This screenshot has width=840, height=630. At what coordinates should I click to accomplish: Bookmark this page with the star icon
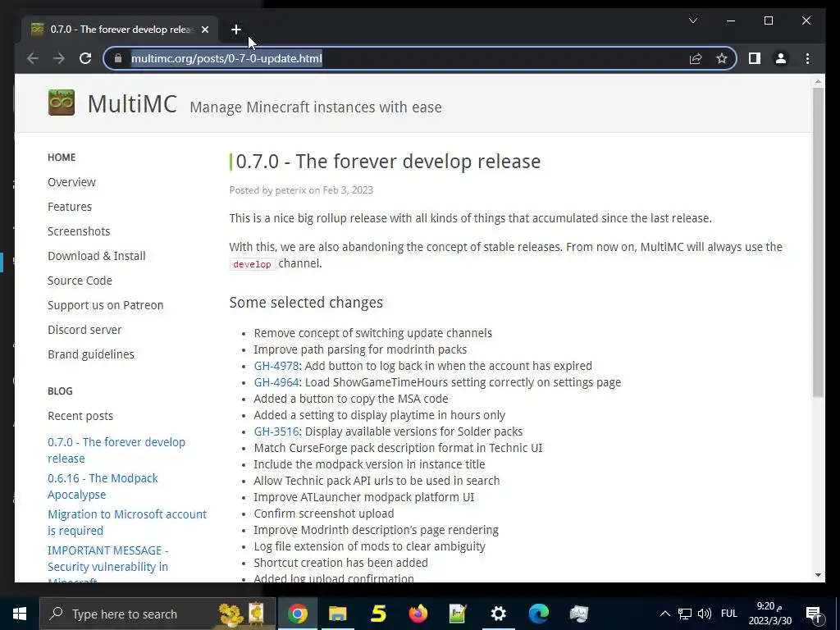(x=722, y=58)
